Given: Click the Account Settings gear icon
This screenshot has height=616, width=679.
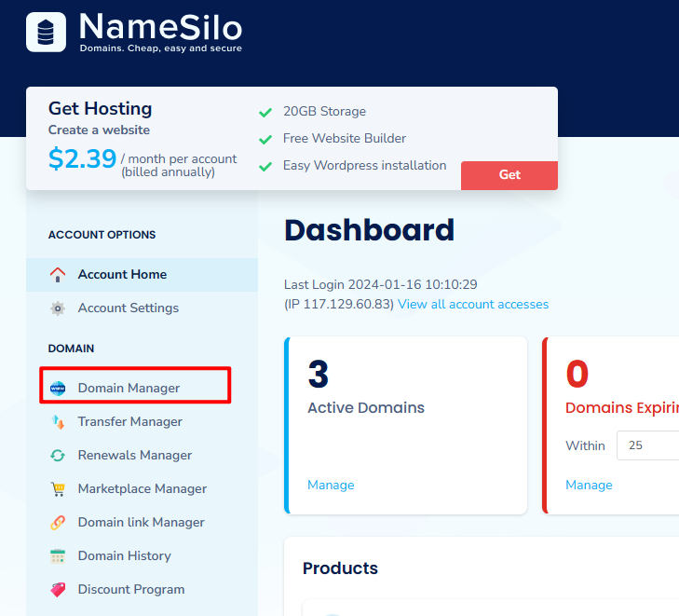Looking at the screenshot, I should click(x=58, y=308).
